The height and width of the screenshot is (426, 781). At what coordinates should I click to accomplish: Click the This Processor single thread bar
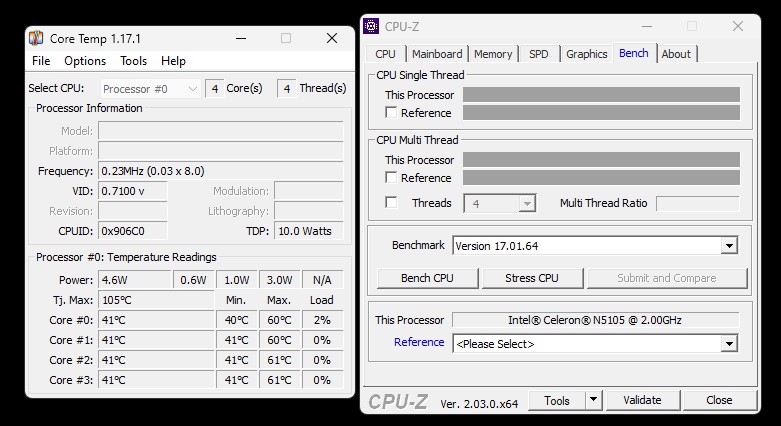tap(601, 95)
